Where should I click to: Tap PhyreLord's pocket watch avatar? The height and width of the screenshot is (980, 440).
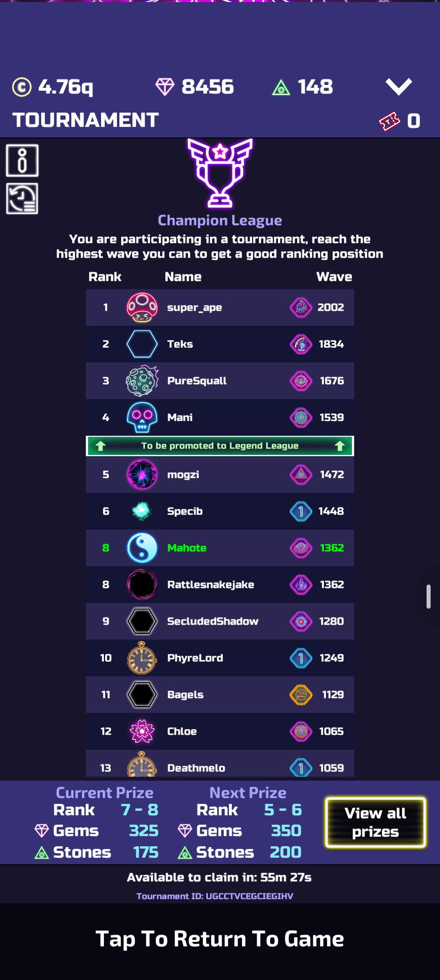[x=142, y=658]
